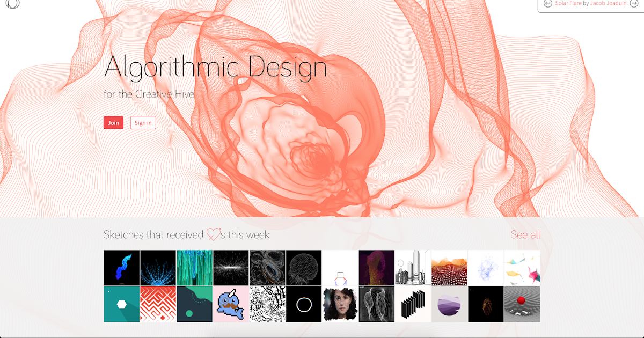Click the Join button
644x338 pixels.
pyautogui.click(x=113, y=122)
